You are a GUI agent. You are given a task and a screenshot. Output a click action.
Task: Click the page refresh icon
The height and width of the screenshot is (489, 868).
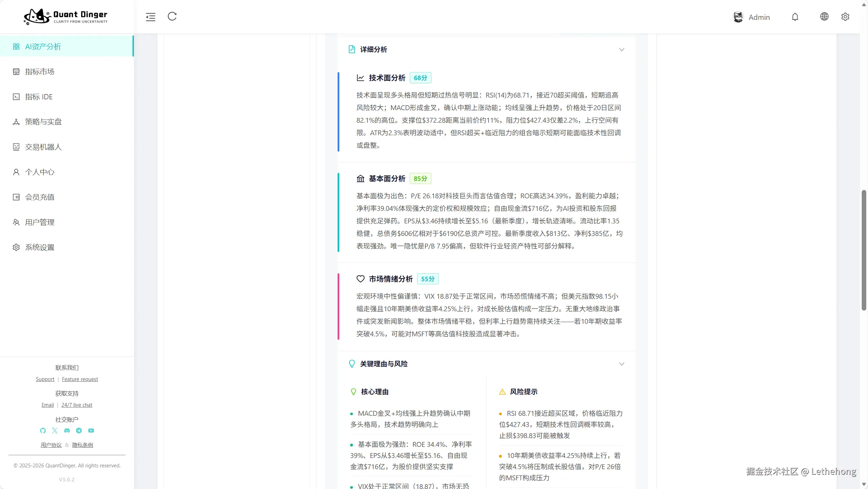click(x=172, y=16)
